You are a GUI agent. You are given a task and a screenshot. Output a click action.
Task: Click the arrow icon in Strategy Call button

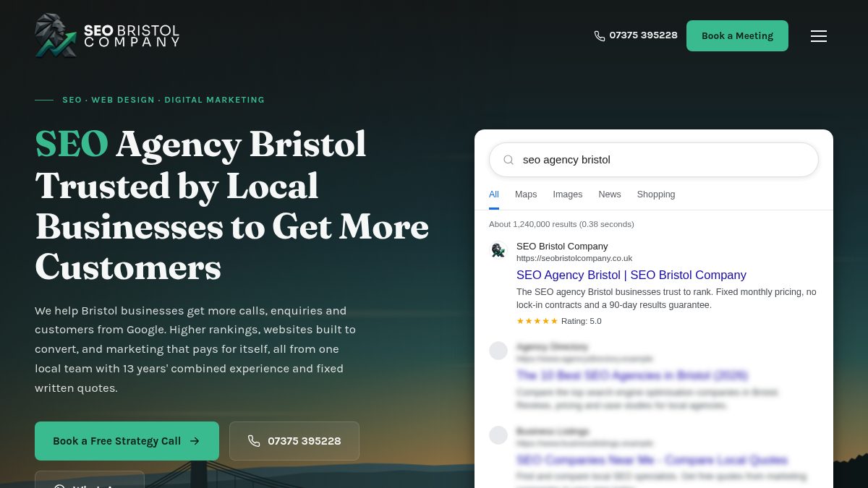pos(195,441)
